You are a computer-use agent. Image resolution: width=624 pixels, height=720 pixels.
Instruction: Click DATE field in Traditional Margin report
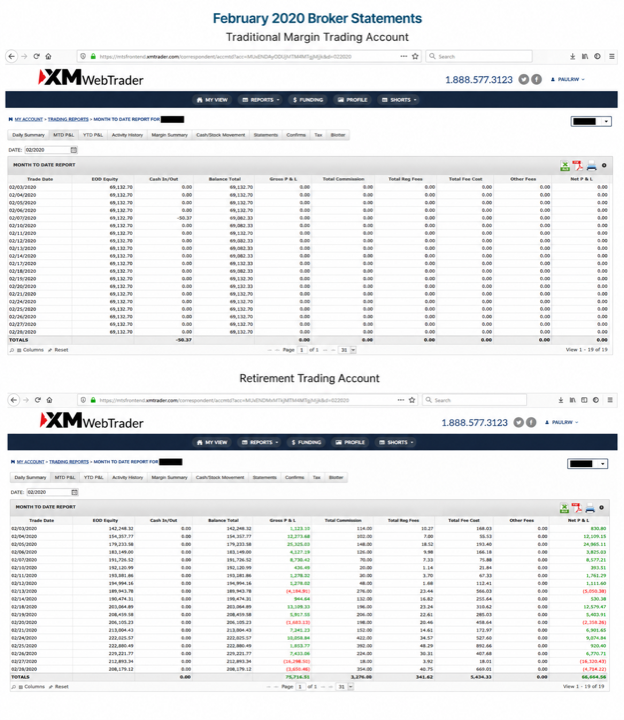[48, 150]
